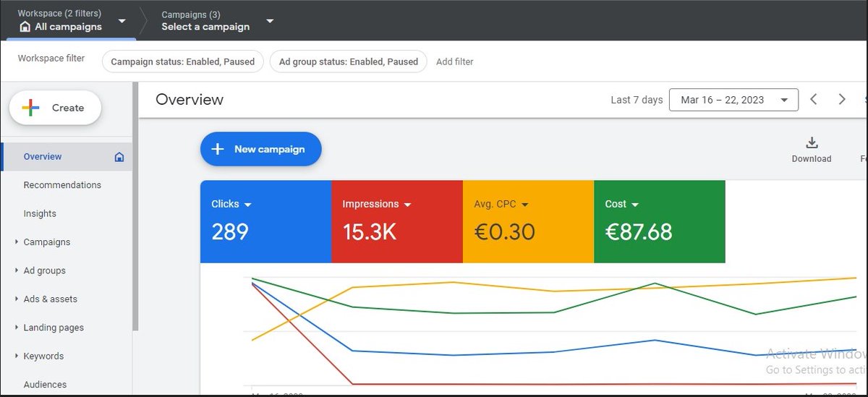
Task: Click the green Cost value €87.68
Action: pos(639,232)
